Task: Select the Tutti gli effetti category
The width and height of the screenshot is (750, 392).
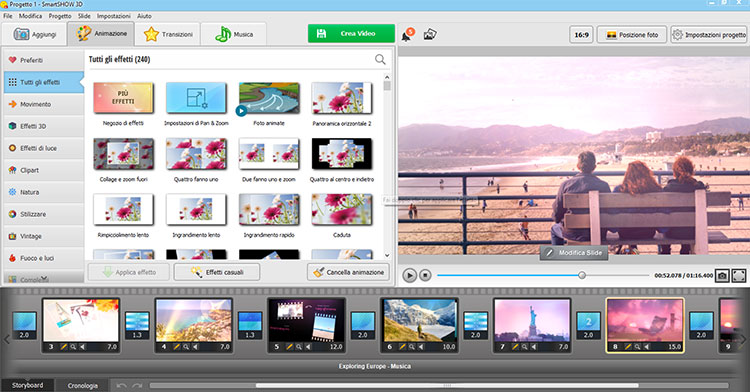Action: point(44,82)
